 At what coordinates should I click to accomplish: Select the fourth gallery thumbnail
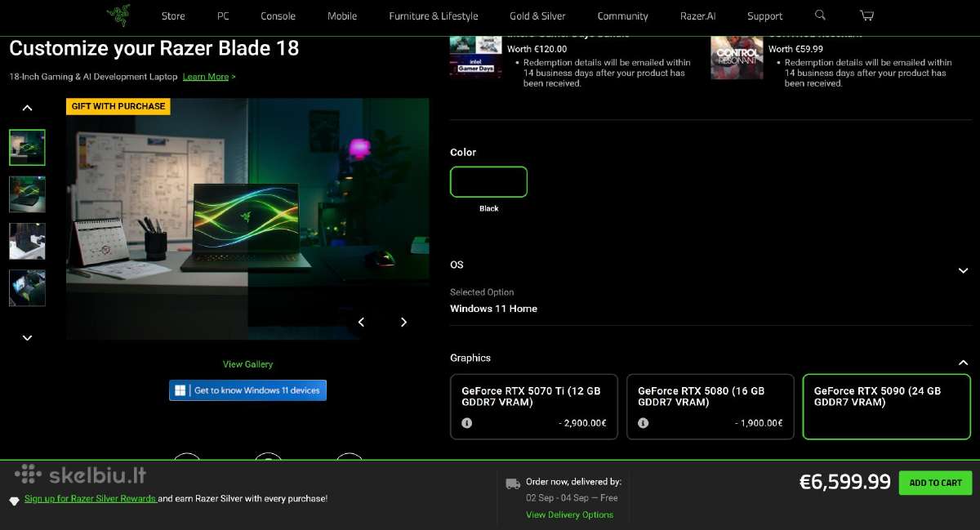tap(27, 288)
